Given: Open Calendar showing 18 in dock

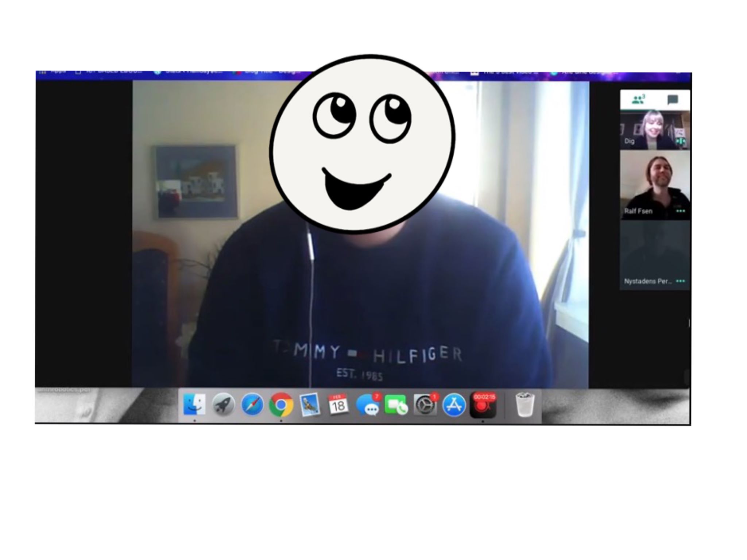Looking at the screenshot, I should click(x=338, y=404).
